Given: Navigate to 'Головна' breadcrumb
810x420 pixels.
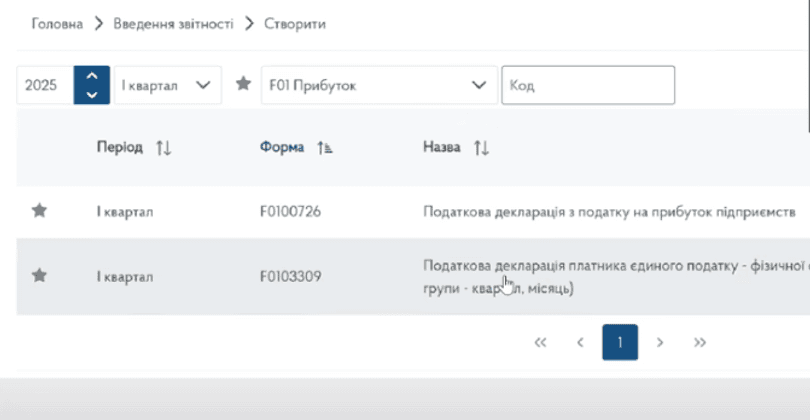Looking at the screenshot, I should coord(57,24).
